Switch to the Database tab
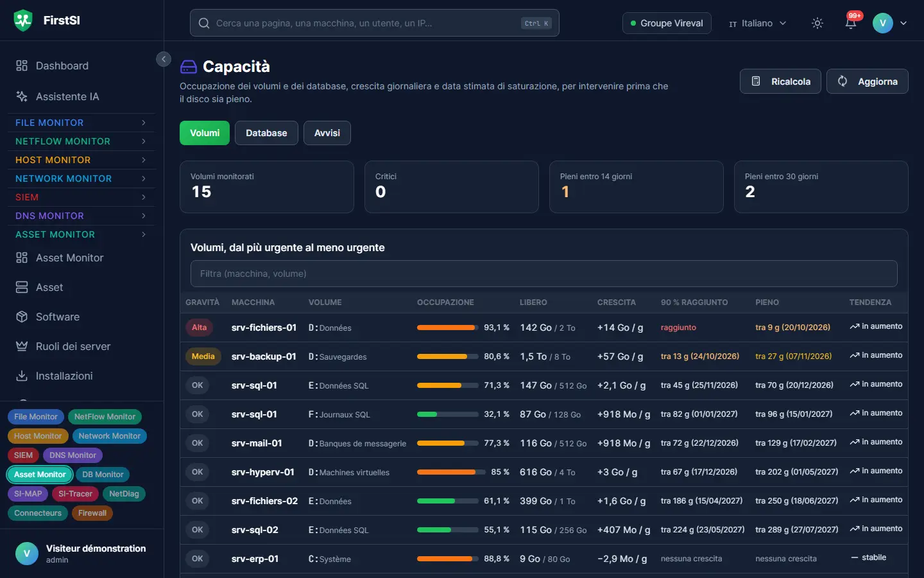This screenshot has width=924, height=578. pos(266,133)
